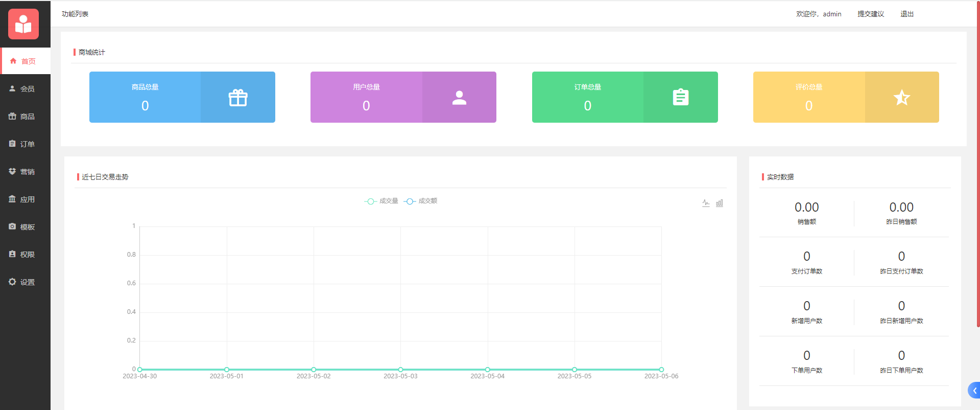
Task: Click the 新增用户数 label
Action: [x=807, y=321]
